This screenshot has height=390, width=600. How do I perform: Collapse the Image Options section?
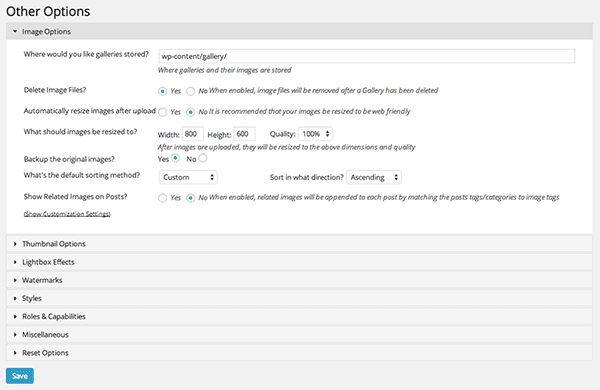point(299,31)
